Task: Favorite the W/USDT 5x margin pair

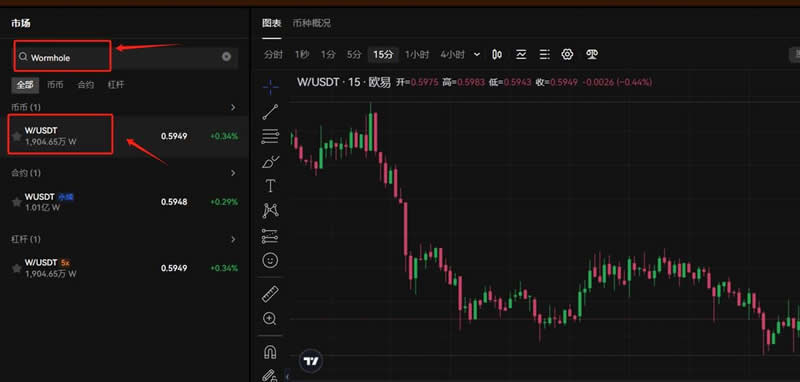Action: tap(17, 268)
